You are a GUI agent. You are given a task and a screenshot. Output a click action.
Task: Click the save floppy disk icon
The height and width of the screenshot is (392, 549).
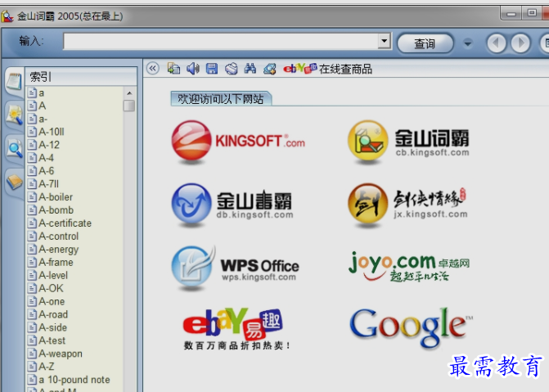coord(212,68)
